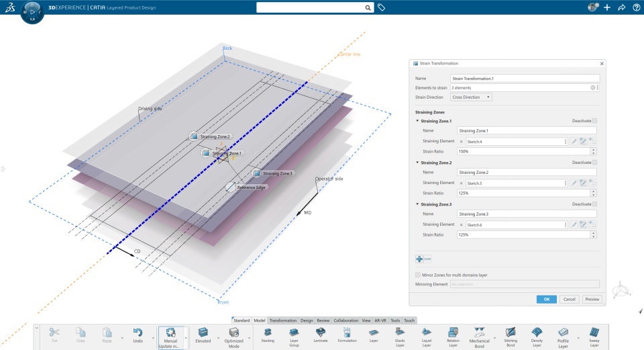The width and height of the screenshot is (644, 350).
Task: Open the user profile avatar
Action: coord(592,7)
